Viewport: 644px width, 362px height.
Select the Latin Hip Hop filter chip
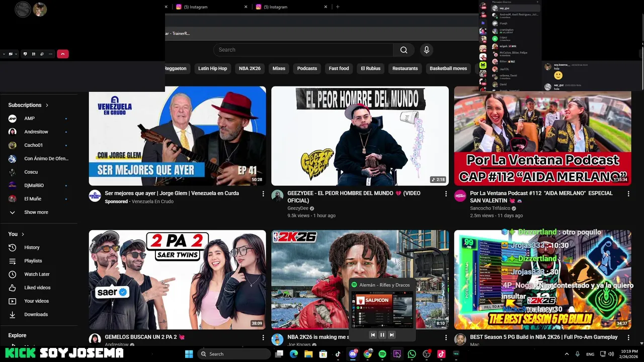coord(212,68)
